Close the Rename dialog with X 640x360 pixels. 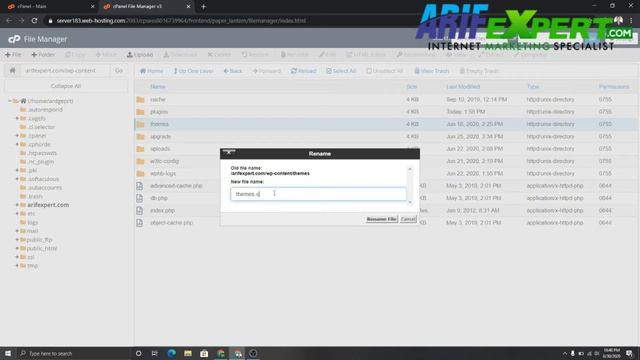(x=229, y=152)
